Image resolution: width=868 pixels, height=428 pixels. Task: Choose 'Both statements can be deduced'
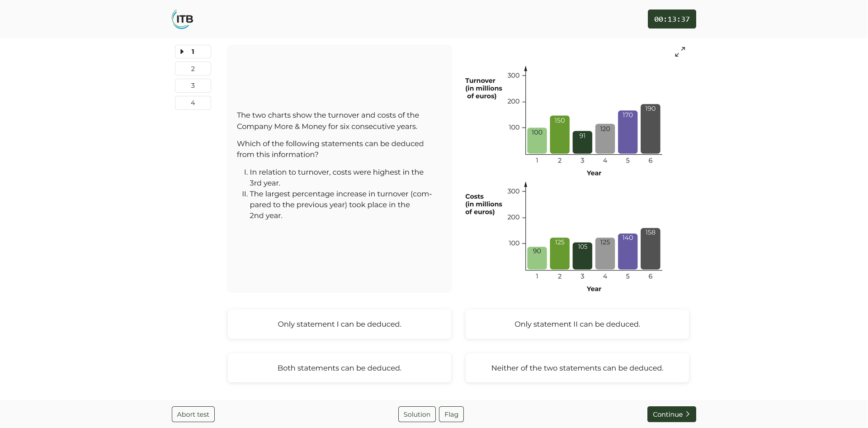[340, 368]
